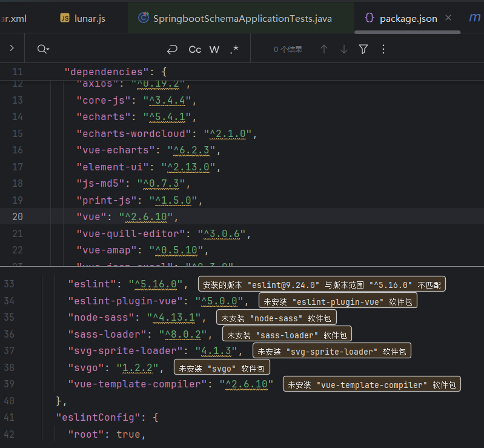Click line number 20 in gutter
484x448 pixels.
tap(18, 217)
